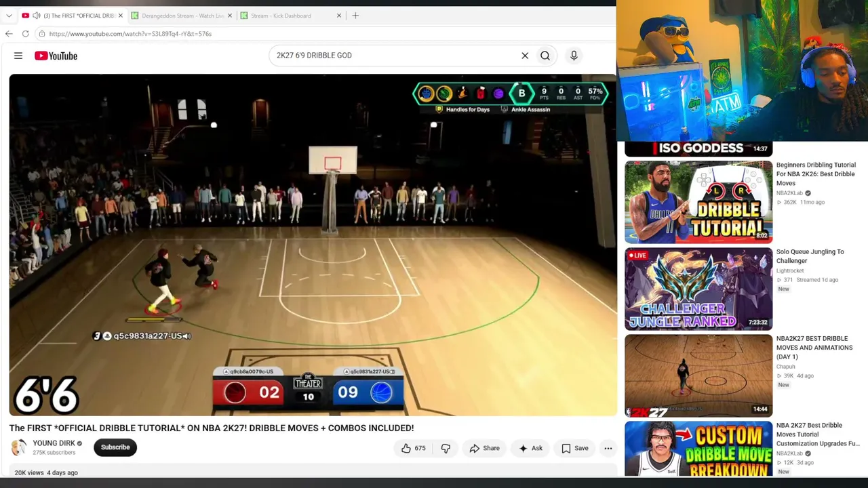Viewport: 868px width, 488px height.
Task: Close the YouTube dribble tutorial tab
Action: [x=121, y=16]
